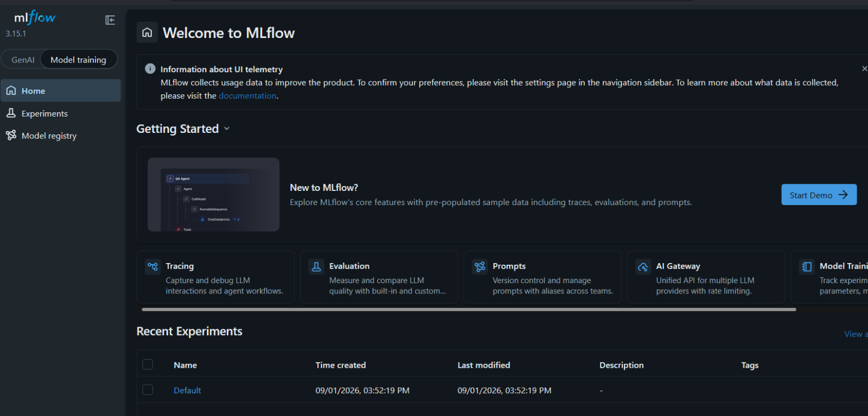The image size is (868, 416).
Task: Select all experiments header checkbox
Action: coord(148,364)
